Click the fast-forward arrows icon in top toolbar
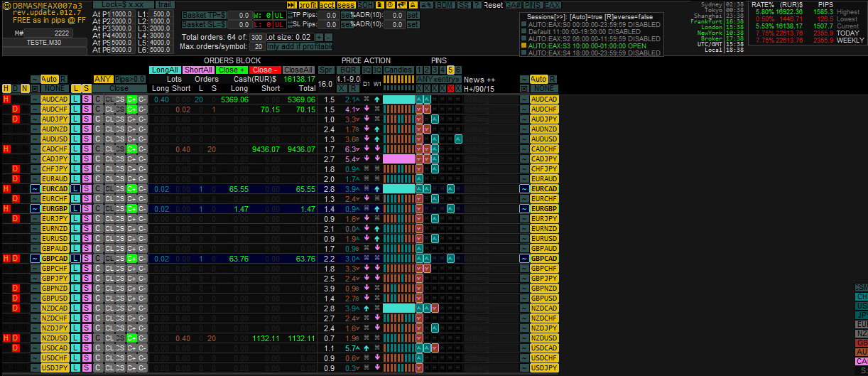Image resolution: width=868 pixels, height=376 pixels. tap(292, 5)
